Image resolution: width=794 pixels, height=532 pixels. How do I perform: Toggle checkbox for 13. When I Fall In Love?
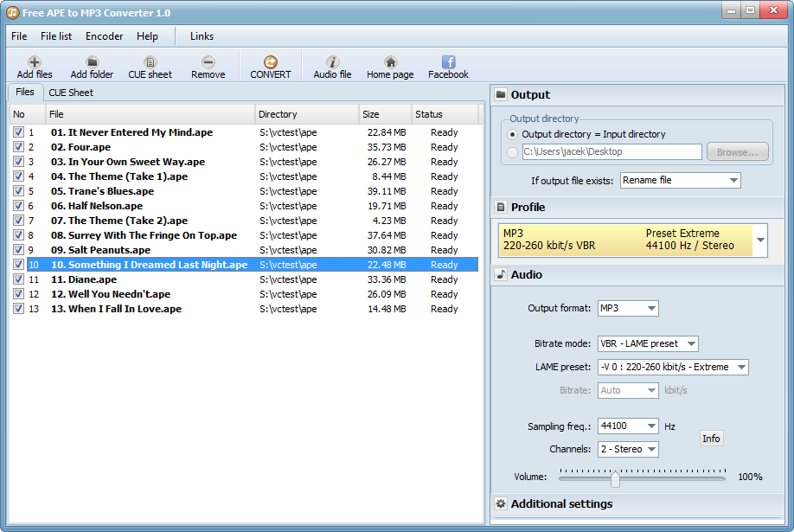point(19,309)
